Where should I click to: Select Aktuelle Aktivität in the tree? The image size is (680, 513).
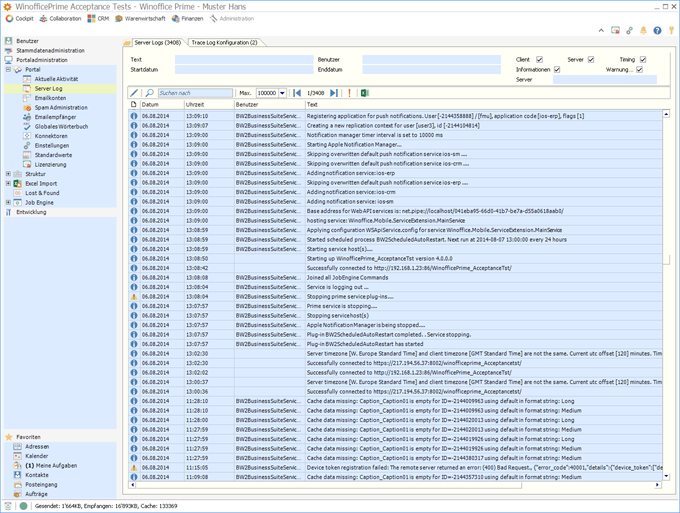56,79
